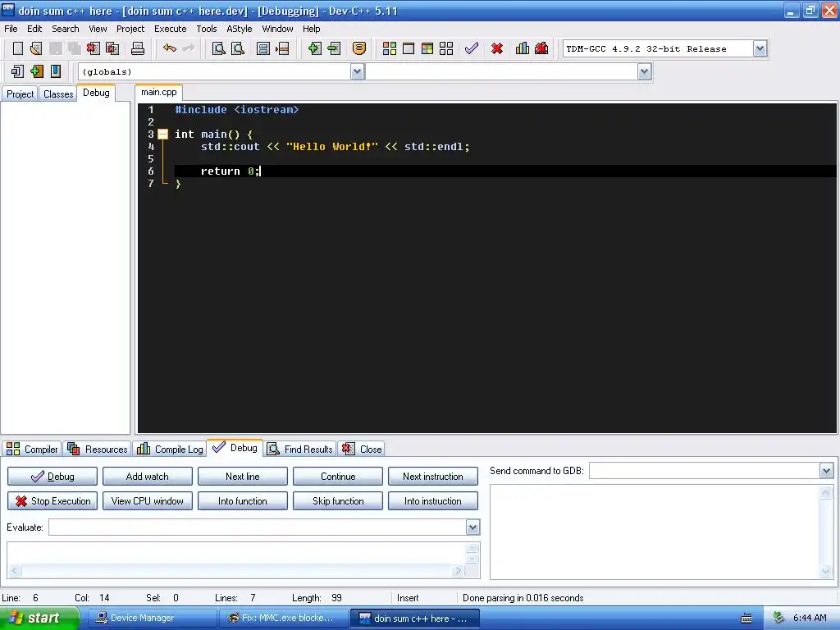840x630 pixels.
Task: Open the File menu
Action: [x=11, y=29]
